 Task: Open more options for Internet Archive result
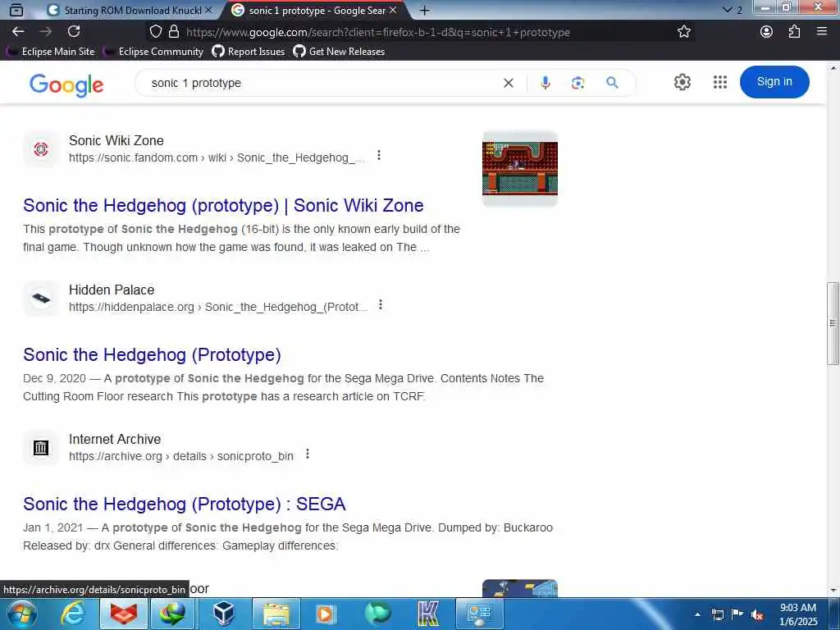308,454
